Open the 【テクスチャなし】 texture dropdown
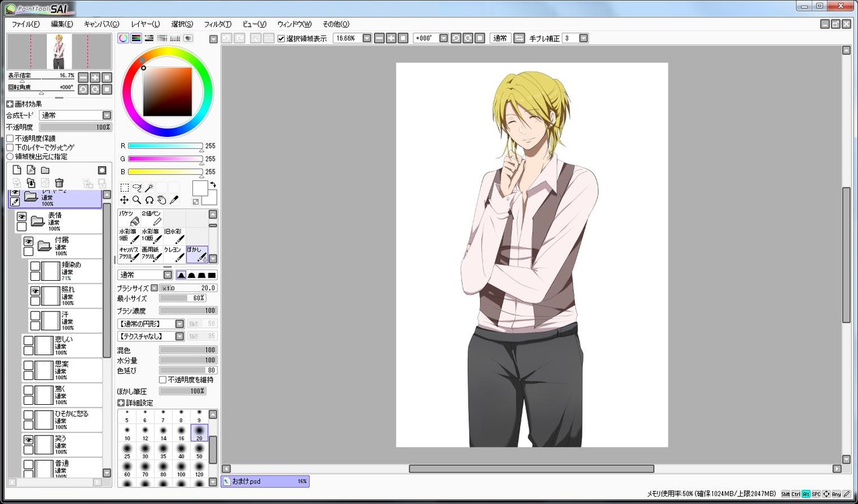Screen dimensions: 858x504 (180, 336)
